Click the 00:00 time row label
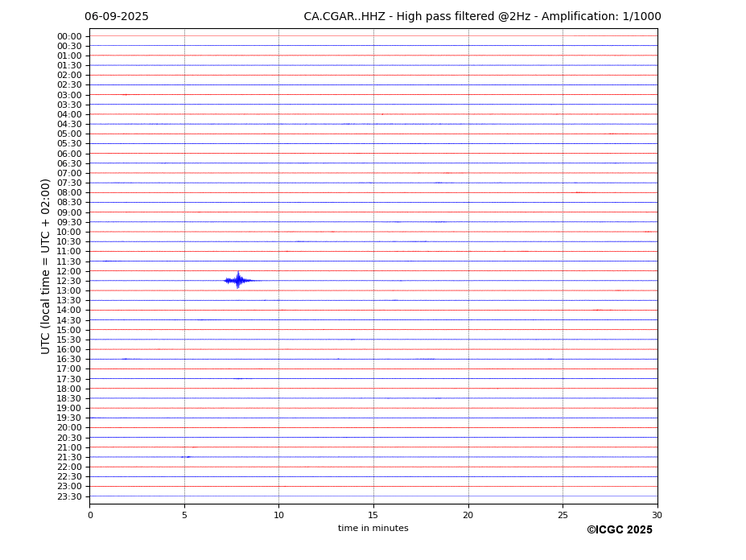 coord(69,37)
